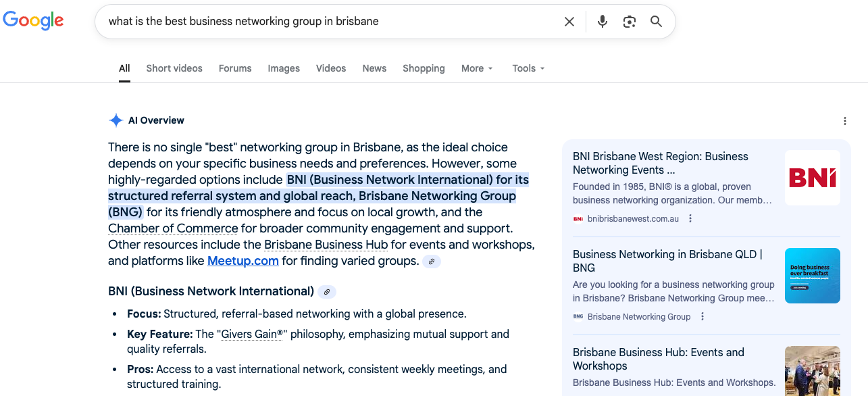868x396 pixels.
Task: Click the Chamber of Commerce underlined term
Action: (173, 228)
